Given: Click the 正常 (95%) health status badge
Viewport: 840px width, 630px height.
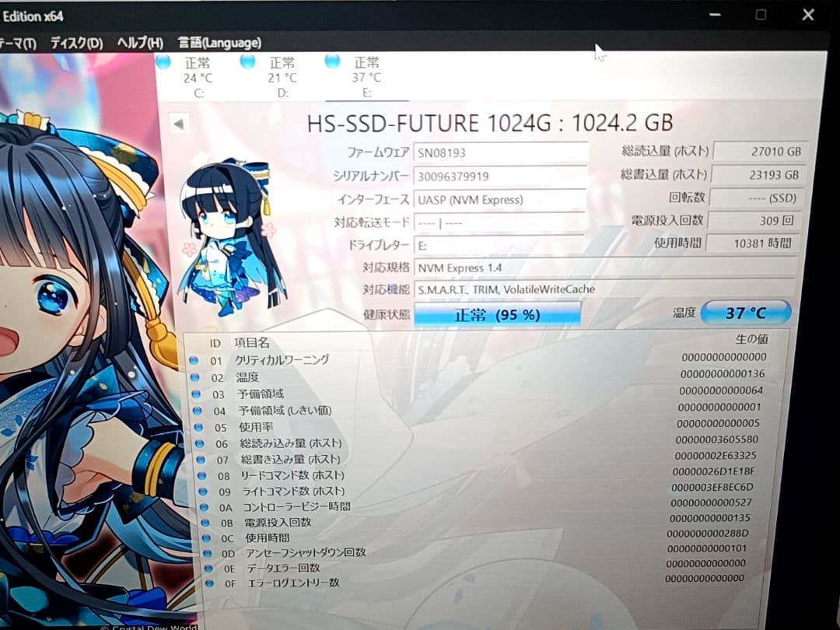Looking at the screenshot, I should (499, 314).
